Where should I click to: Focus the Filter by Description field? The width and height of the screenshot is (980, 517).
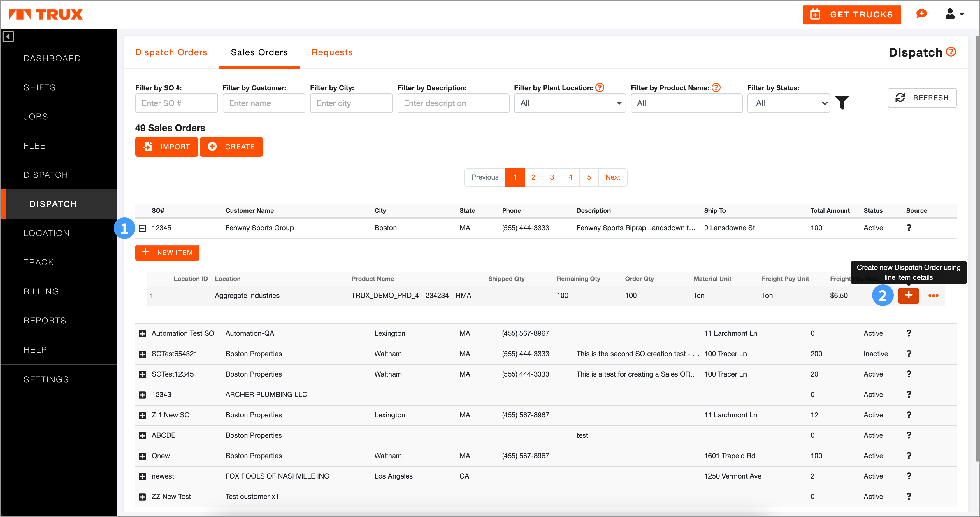tap(453, 103)
